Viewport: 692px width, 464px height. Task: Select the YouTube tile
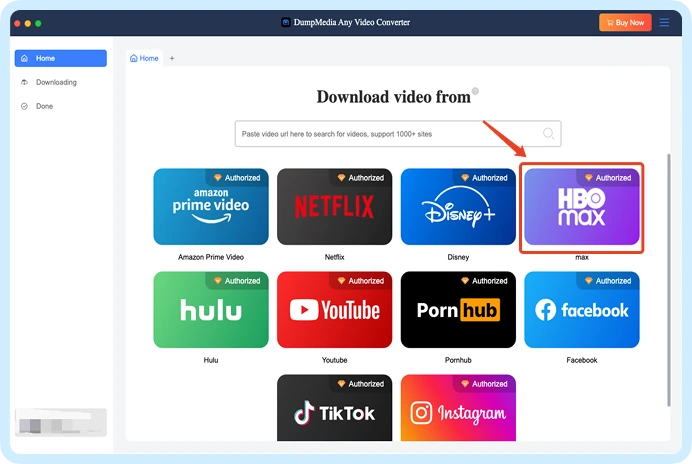(x=334, y=309)
